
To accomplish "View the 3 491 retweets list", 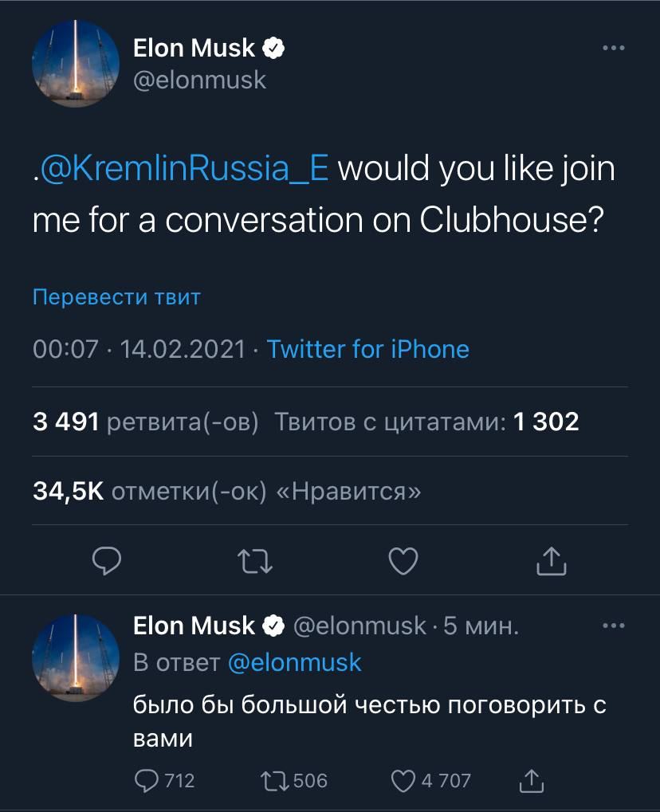I will point(146,422).
